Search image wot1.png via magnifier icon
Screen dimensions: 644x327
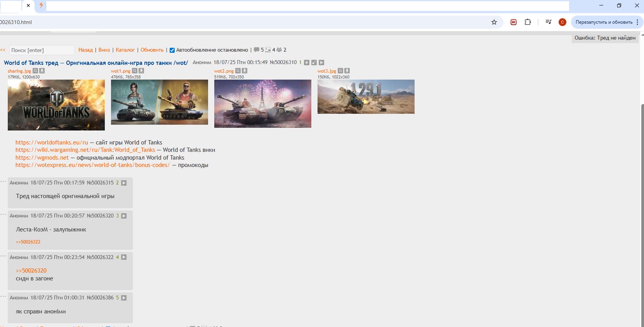(x=135, y=71)
